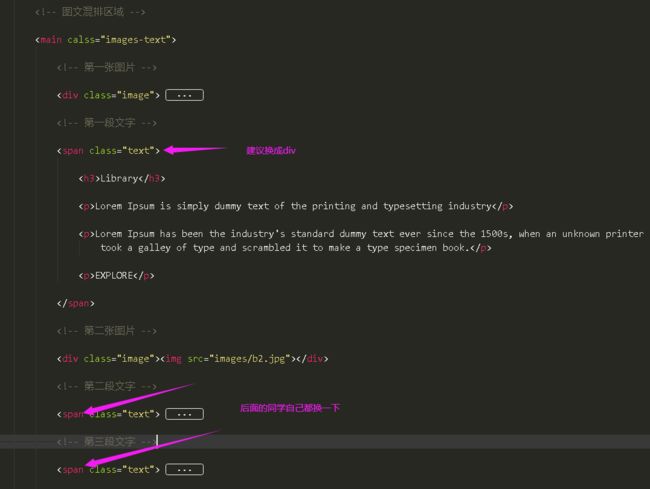Click the 第二段文字 comment

[x=107, y=386]
